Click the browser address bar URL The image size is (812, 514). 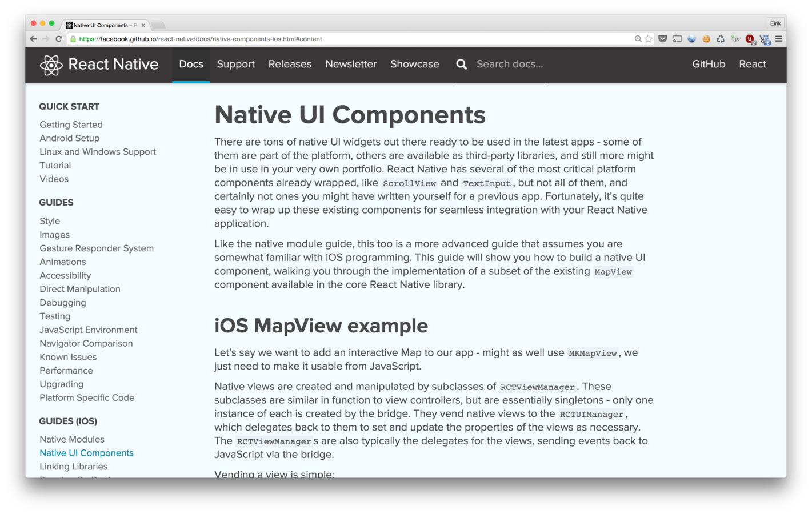tap(201, 39)
